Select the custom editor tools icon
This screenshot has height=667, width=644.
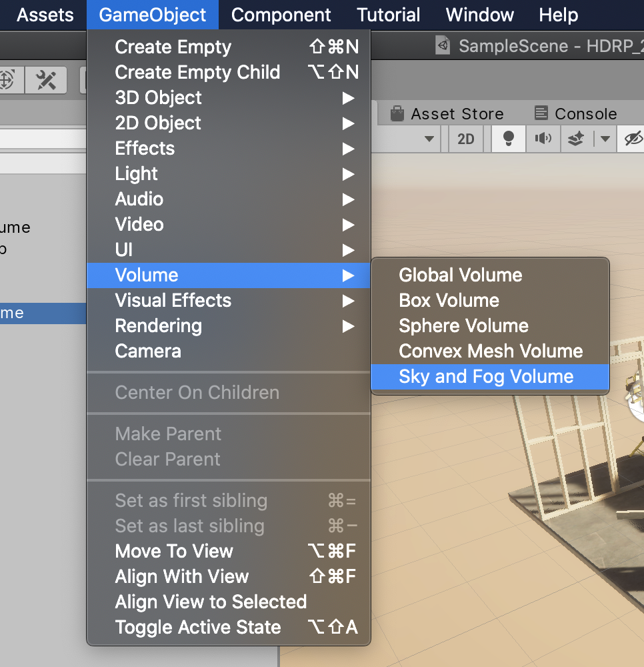[46, 81]
